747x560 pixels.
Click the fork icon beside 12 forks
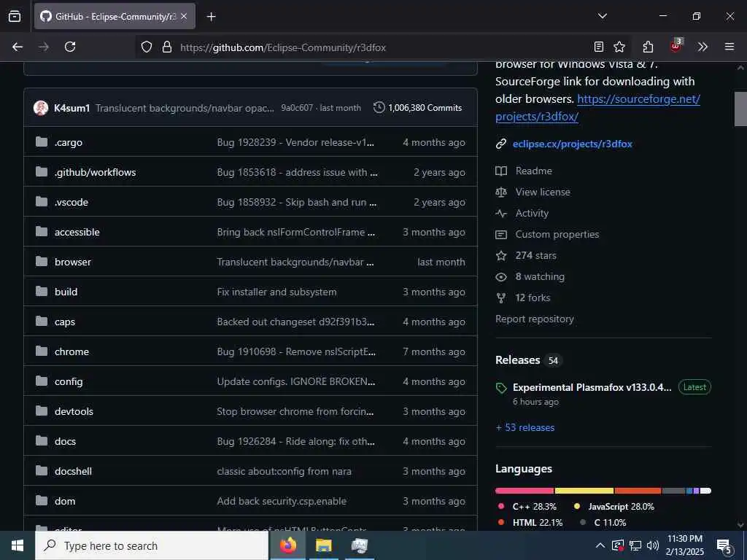(x=501, y=298)
